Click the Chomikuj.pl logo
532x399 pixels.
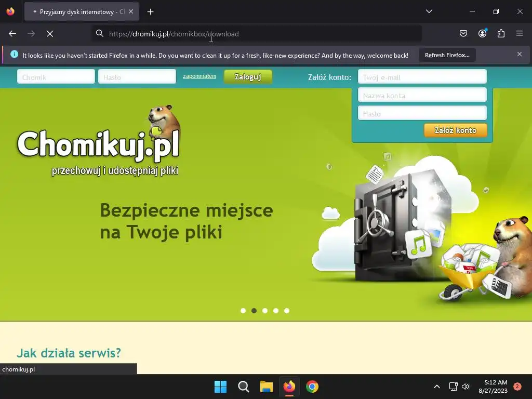coord(98,140)
